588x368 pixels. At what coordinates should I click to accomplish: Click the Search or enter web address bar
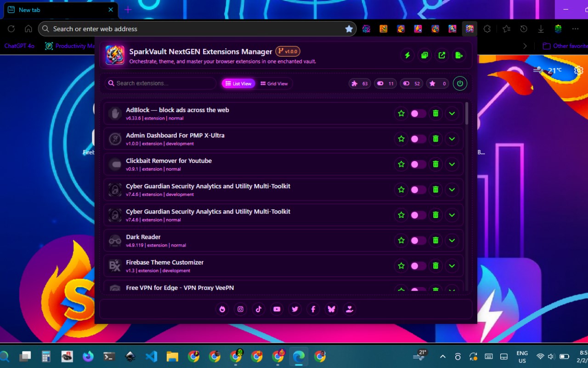pos(198,29)
